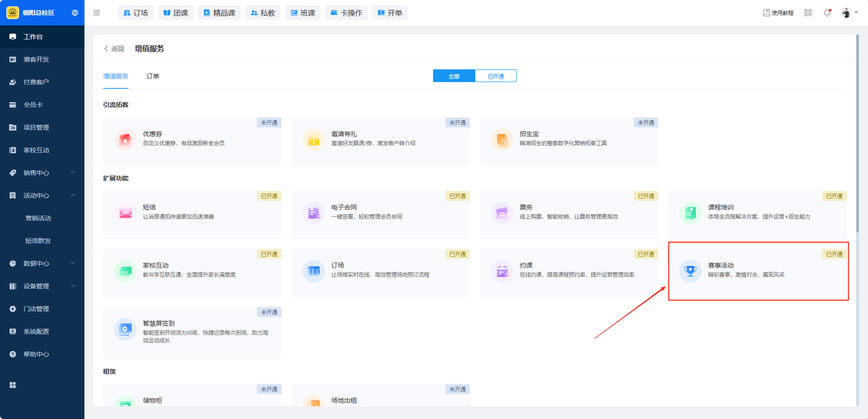Open the apps grid icon in sidebar

[x=13, y=385]
